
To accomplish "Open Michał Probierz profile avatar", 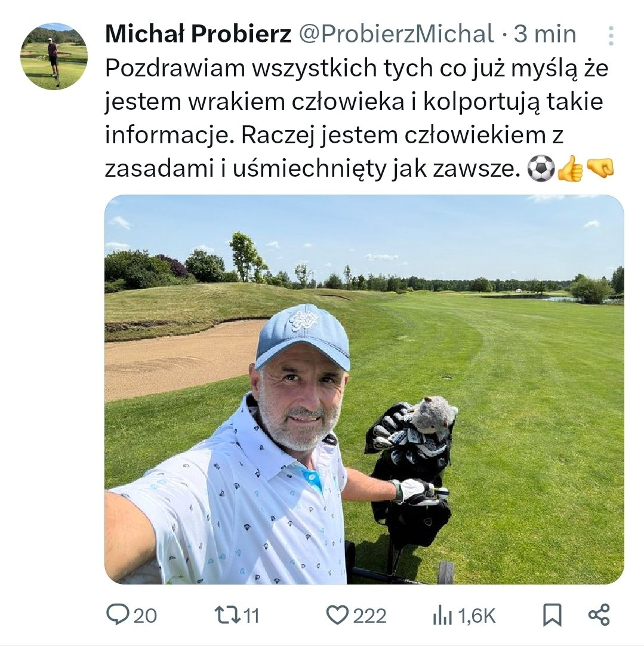I will click(54, 56).
